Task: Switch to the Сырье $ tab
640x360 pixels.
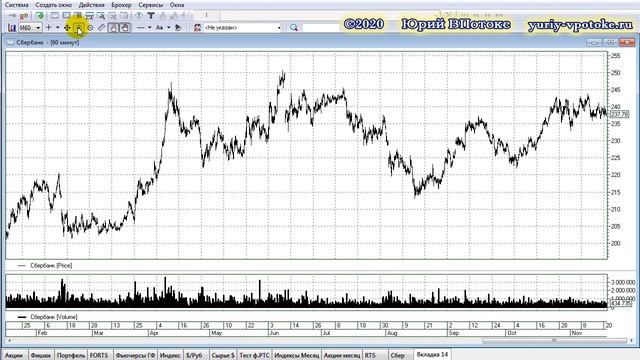Action: 223,355
